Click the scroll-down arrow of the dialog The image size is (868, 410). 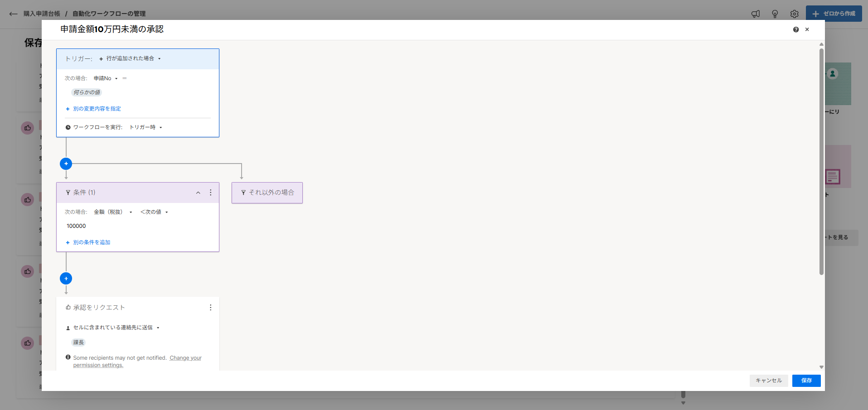coord(821,367)
